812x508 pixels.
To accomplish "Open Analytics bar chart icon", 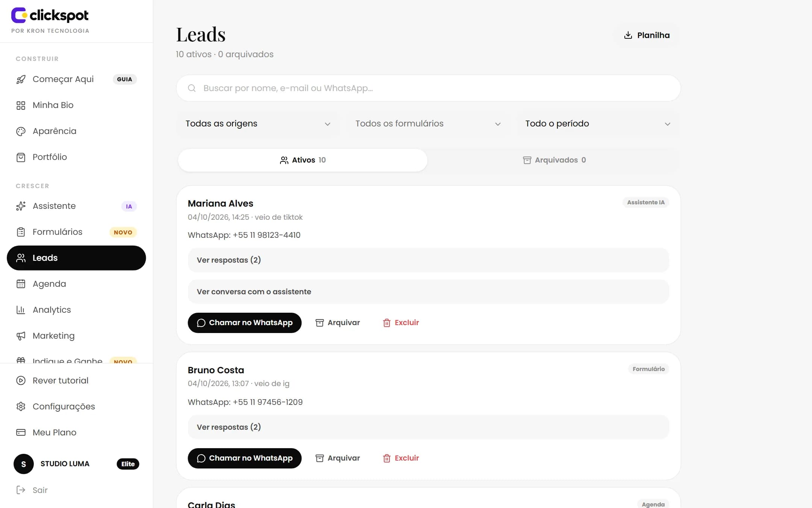I will [21, 310].
